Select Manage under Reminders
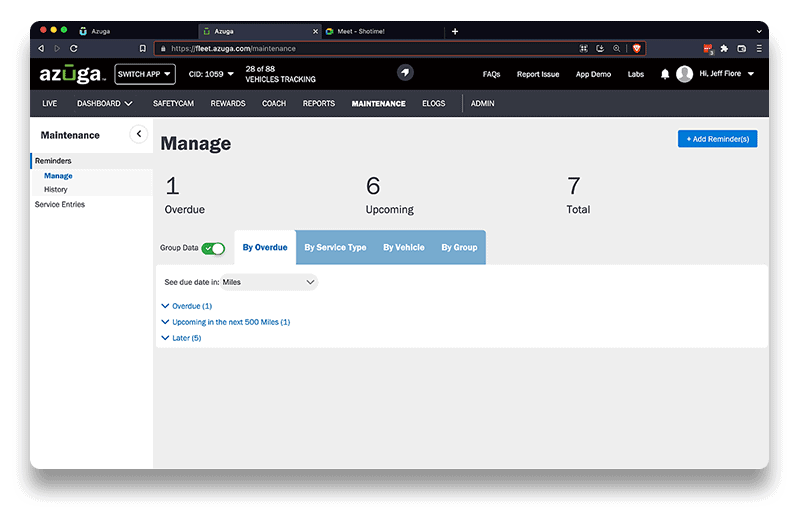This screenshot has height=508, width=800. point(58,175)
